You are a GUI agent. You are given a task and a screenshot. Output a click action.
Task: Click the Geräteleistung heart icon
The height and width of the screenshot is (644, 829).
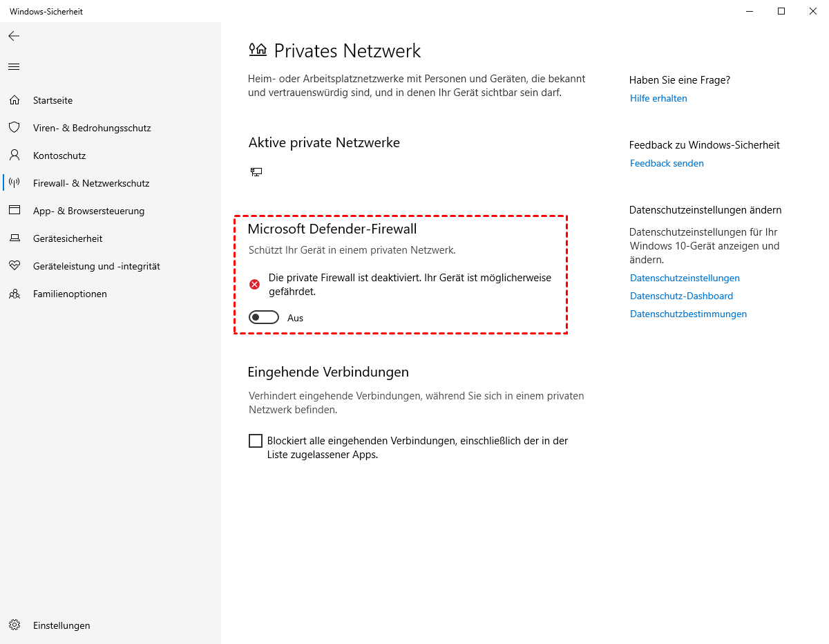[x=15, y=266]
